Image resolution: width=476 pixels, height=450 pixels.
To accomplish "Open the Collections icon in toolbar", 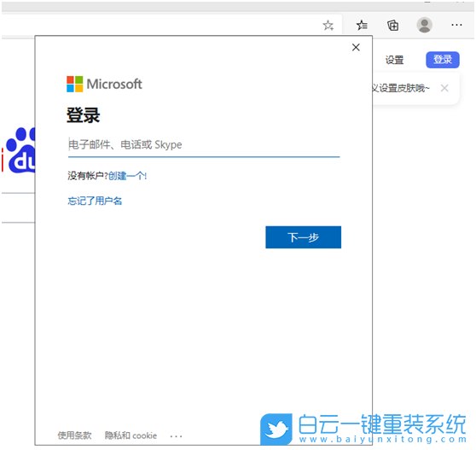I will tap(392, 26).
